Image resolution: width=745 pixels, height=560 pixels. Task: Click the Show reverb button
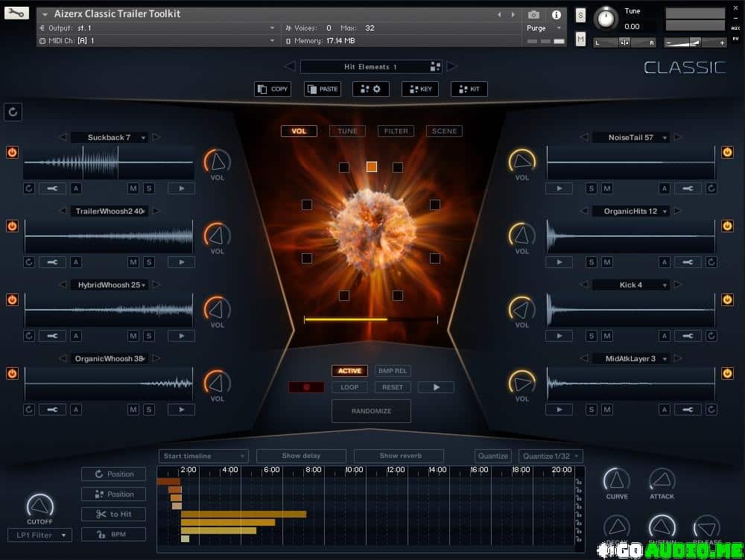tap(399, 456)
